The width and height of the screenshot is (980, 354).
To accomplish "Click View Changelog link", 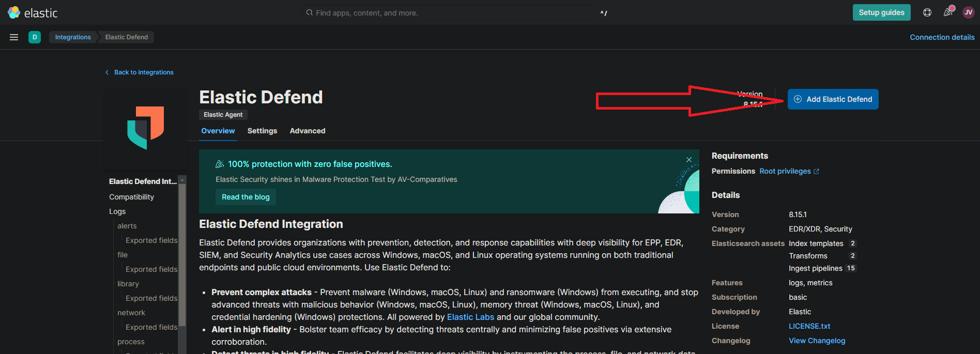I will tap(817, 341).
